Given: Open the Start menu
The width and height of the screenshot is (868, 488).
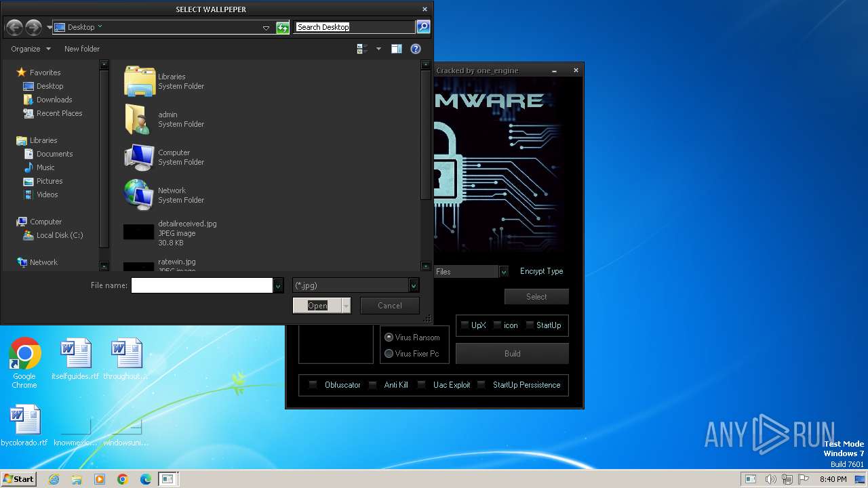Looking at the screenshot, I should pyautogui.click(x=18, y=479).
